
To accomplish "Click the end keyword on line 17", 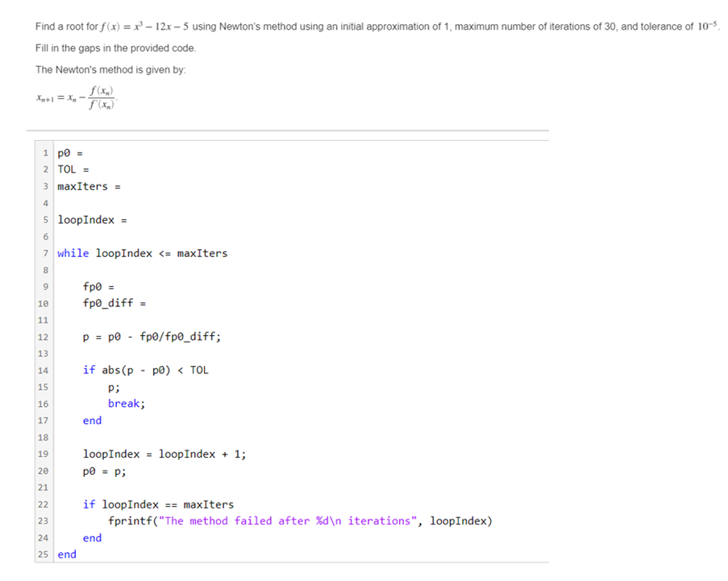I will click(91, 420).
